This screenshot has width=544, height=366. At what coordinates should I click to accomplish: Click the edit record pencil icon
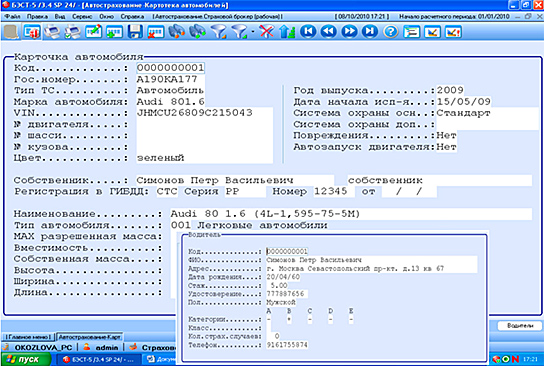tap(94, 32)
